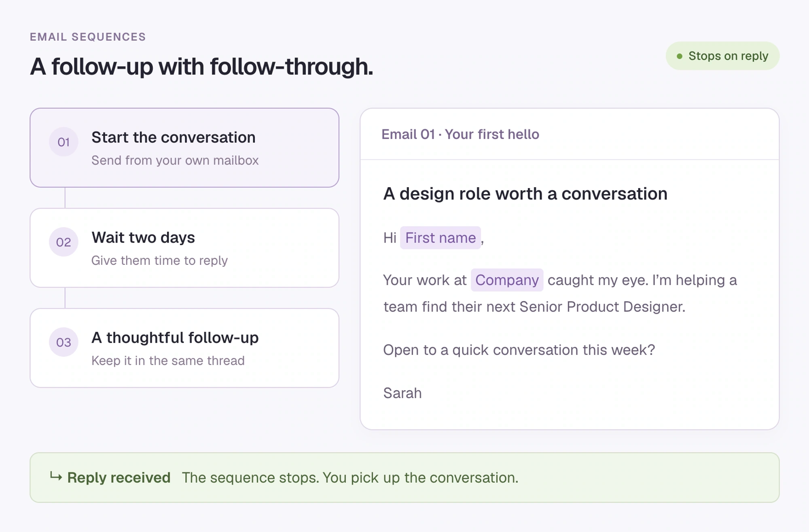
Task: Click the 'First name' merge tag
Action: pyautogui.click(x=441, y=238)
